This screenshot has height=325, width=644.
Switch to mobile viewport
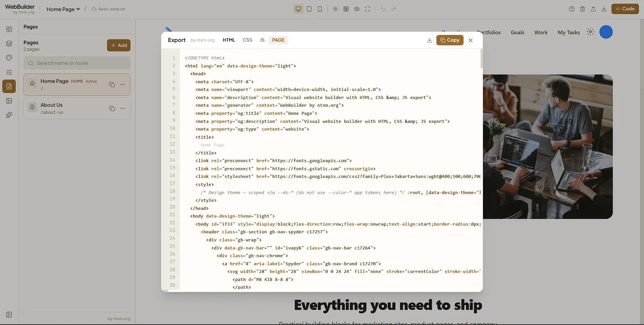pos(320,9)
